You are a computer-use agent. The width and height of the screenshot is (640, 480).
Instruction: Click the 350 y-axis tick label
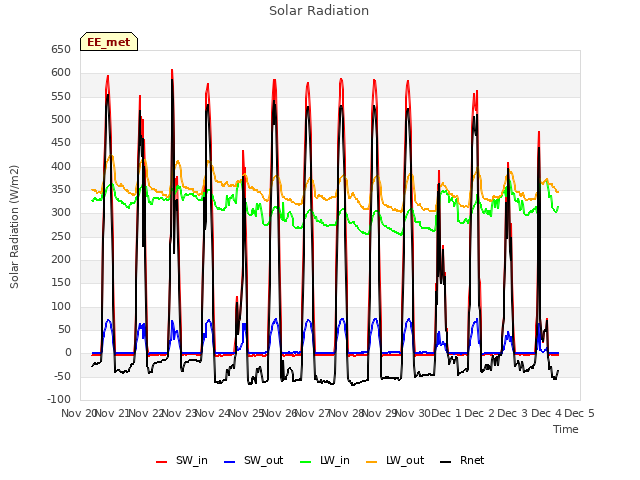[x=61, y=189]
